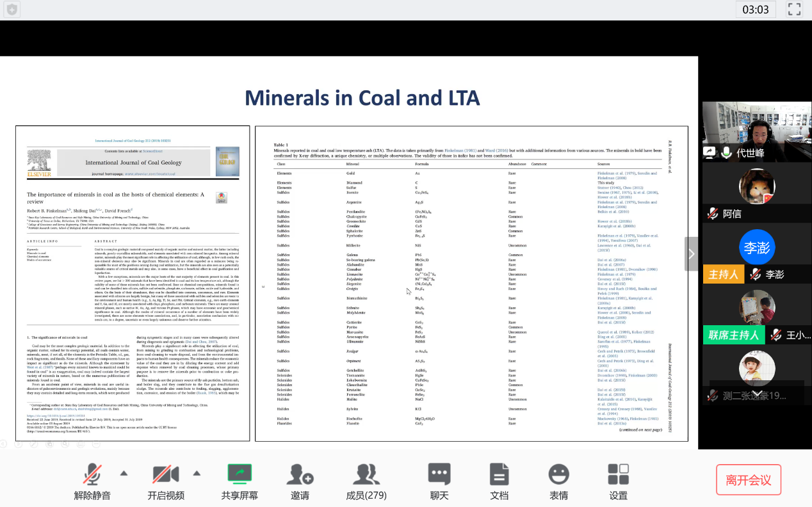Screen dimensions: 812x507
Task: Open meeting settings (设置)
Action: click(x=619, y=481)
